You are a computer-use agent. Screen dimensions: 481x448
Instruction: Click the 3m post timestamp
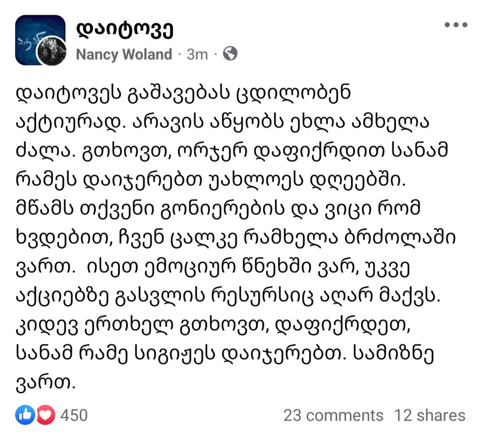(197, 55)
